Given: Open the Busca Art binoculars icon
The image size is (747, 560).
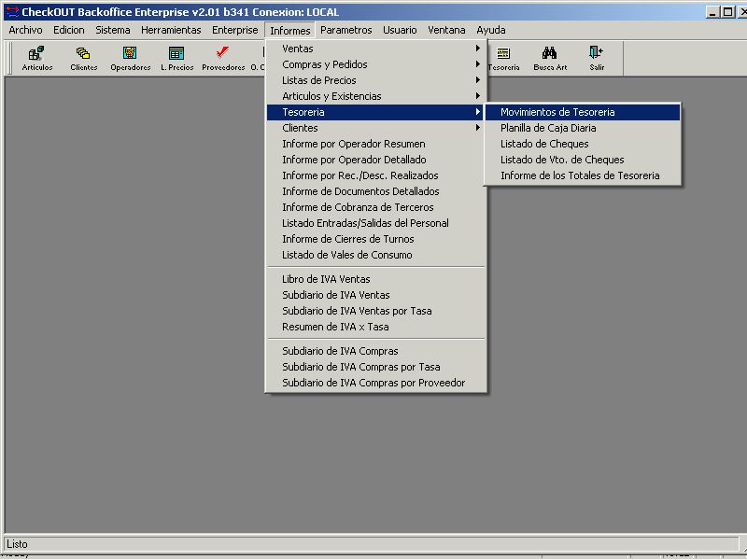Looking at the screenshot, I should click(x=550, y=58).
